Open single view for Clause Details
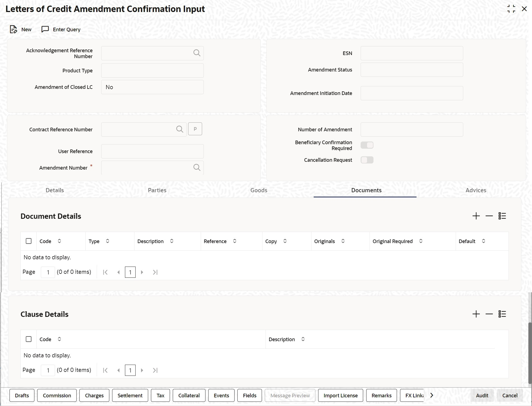532x406 pixels. 502,314
